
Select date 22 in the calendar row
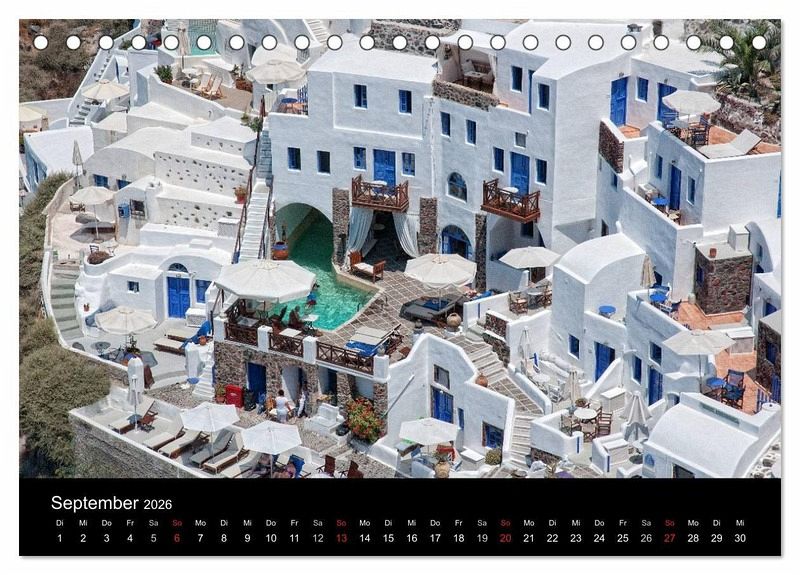coord(553,538)
